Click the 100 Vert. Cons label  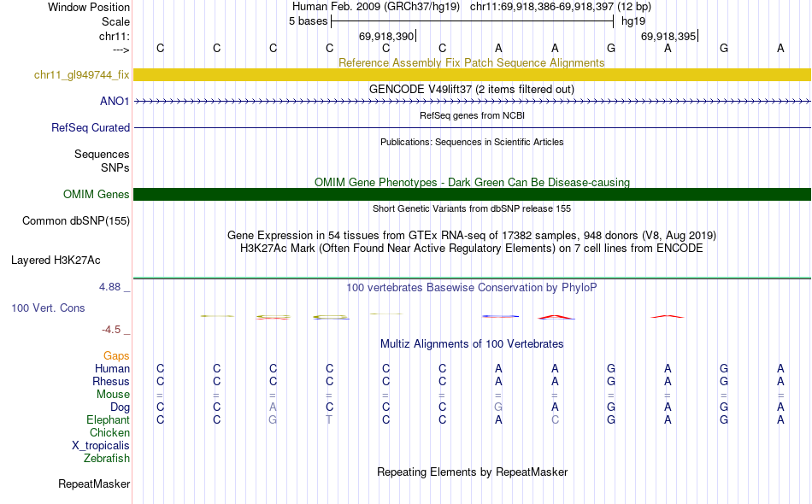[x=48, y=308]
